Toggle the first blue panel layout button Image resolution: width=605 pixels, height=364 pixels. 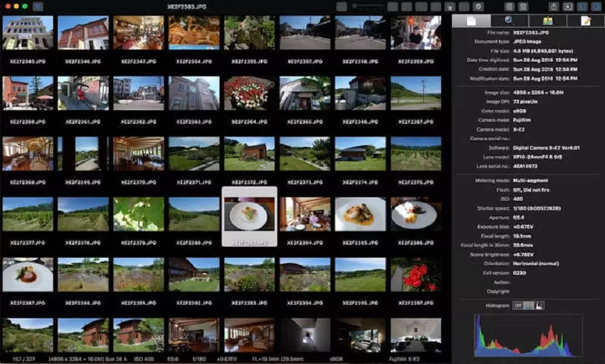(x=582, y=7)
